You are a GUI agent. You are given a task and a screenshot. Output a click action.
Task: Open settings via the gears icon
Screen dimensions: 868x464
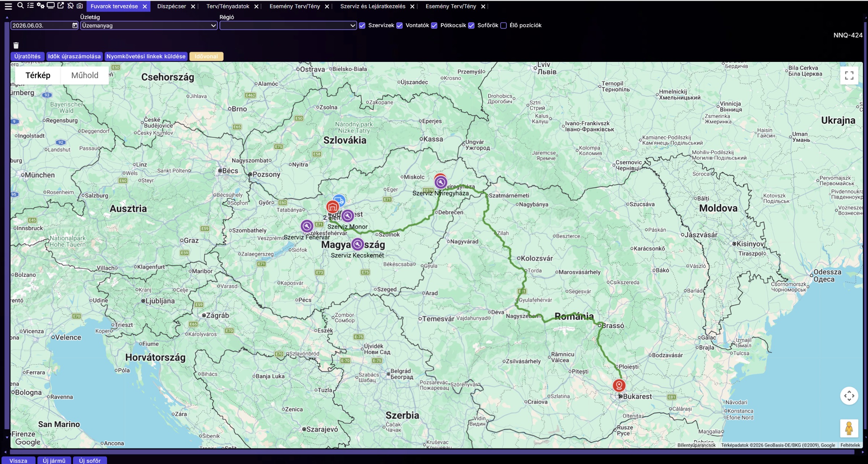click(x=41, y=5)
